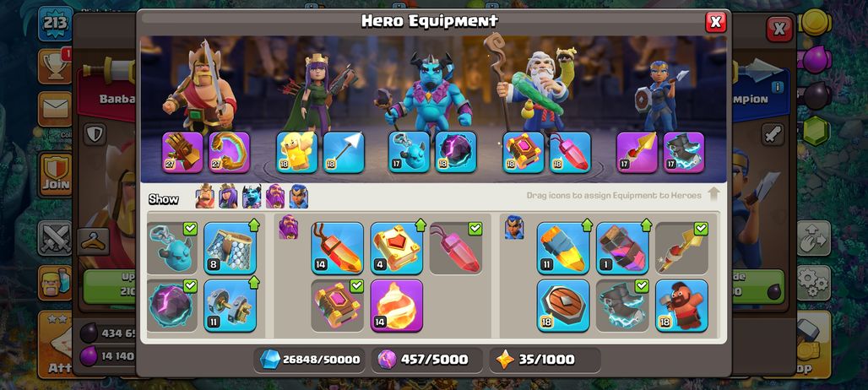Filter equipment by Royal Champion icon
868x390 pixels.
(298, 197)
